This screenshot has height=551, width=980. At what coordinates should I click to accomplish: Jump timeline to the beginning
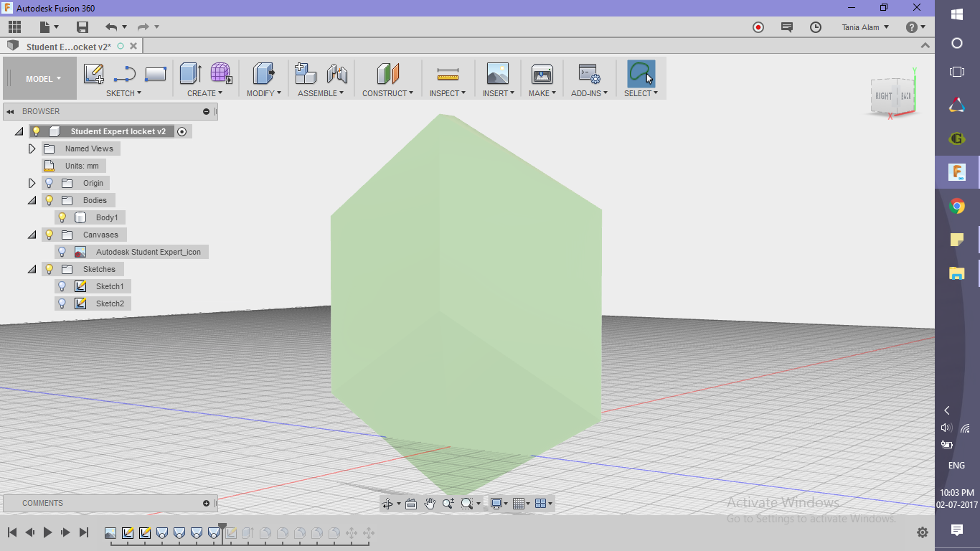coord(12,532)
